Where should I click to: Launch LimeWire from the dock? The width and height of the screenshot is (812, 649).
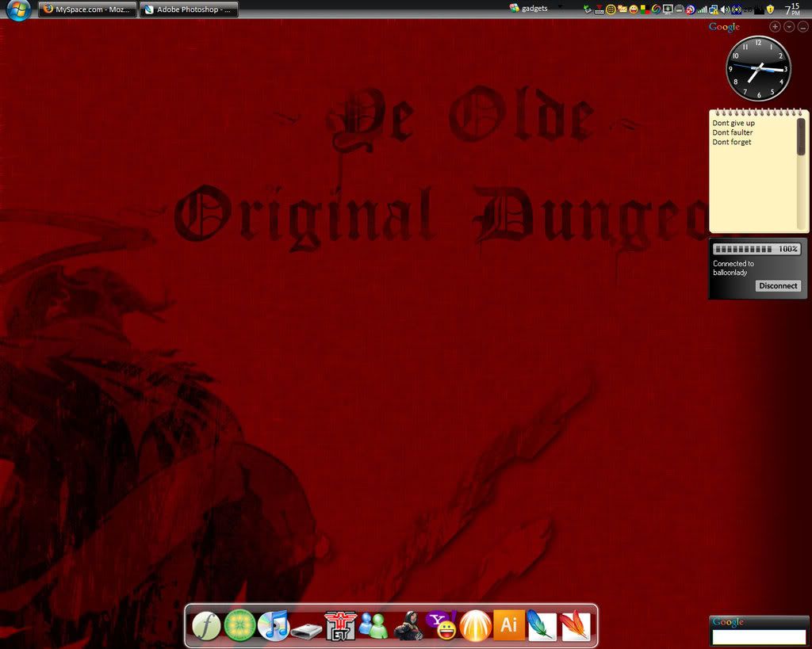pos(239,626)
